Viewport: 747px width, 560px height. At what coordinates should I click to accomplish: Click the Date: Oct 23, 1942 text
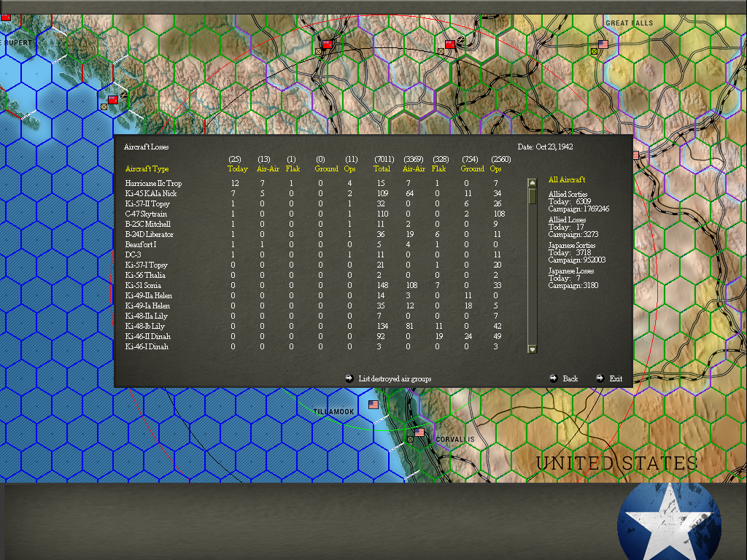[x=545, y=147]
